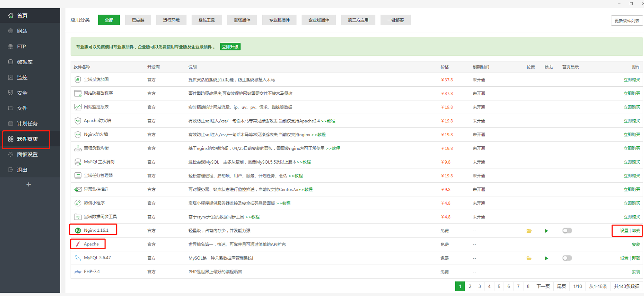Click the 宝塔负载均衡 network icon
644x296 pixels.
pyautogui.click(x=78, y=148)
